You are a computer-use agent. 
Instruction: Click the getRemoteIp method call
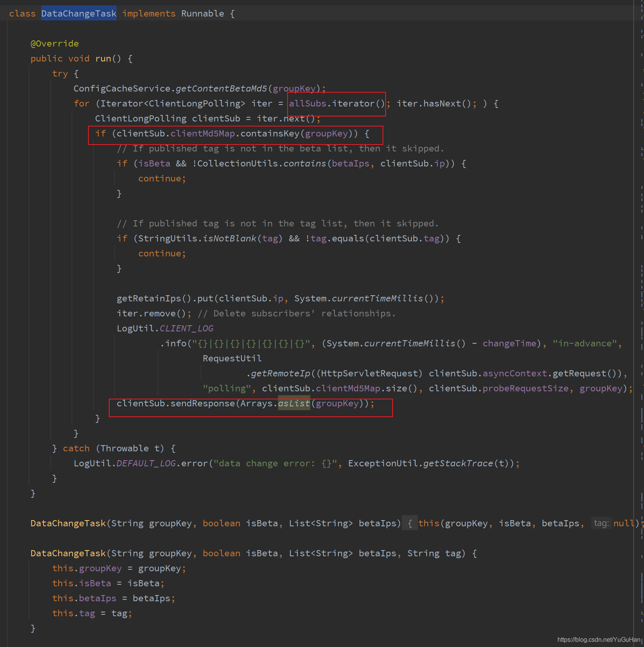point(280,373)
